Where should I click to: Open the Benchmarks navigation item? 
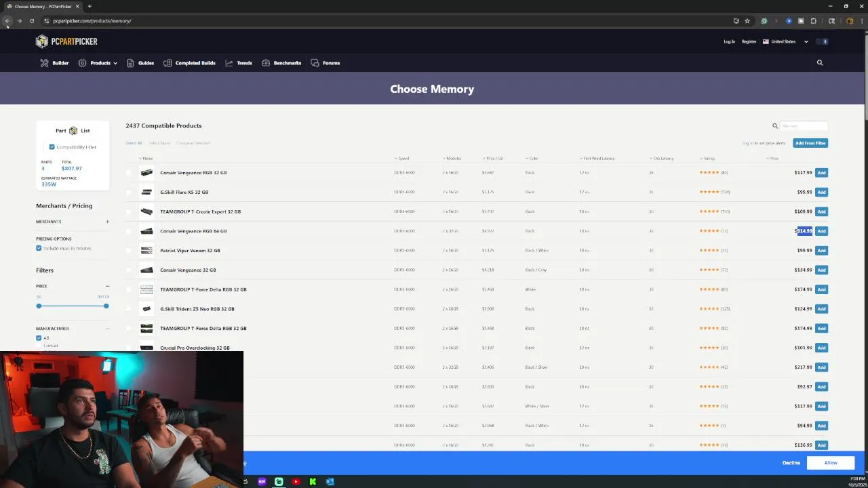click(x=287, y=63)
